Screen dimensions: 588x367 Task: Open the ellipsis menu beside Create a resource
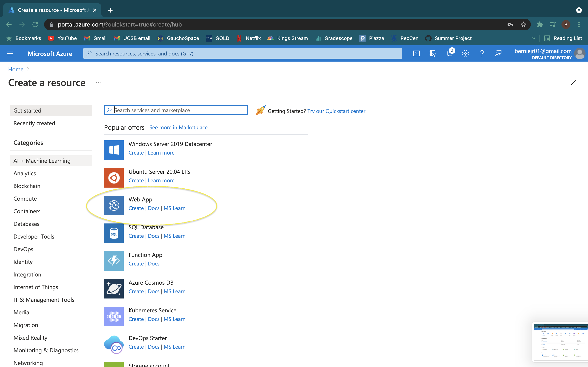pyautogui.click(x=98, y=83)
